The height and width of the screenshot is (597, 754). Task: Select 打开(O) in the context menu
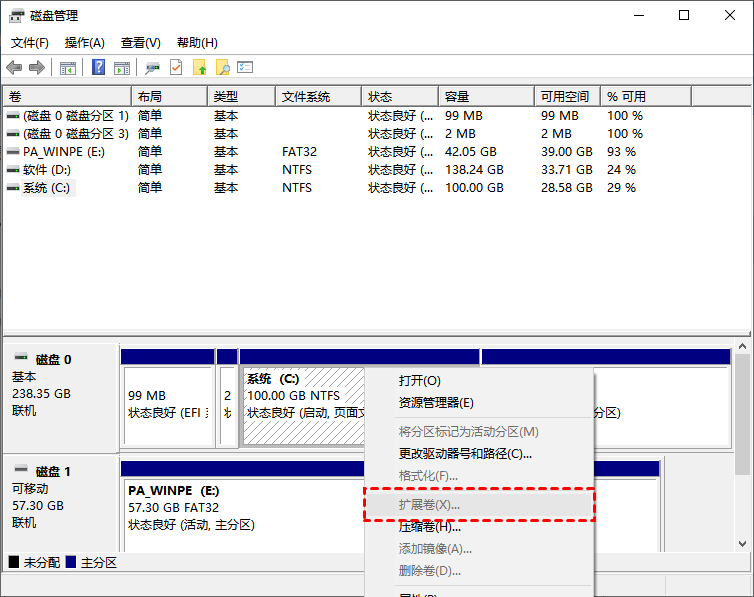click(x=419, y=381)
